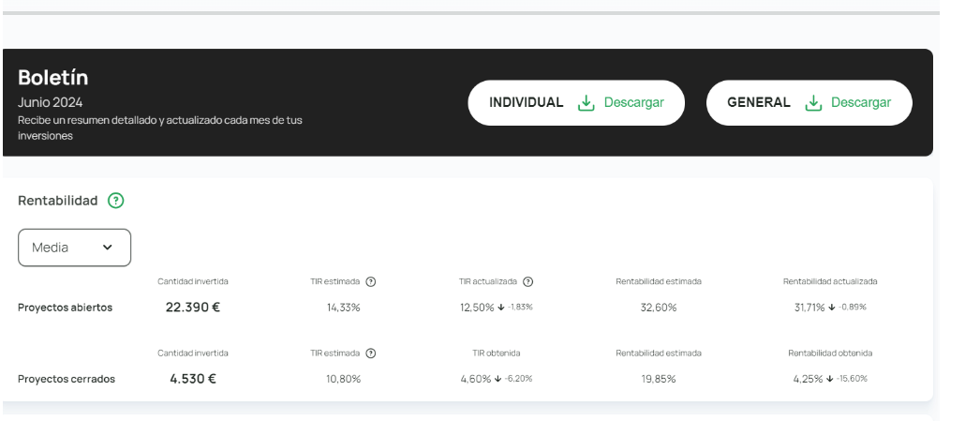Image resolution: width=980 pixels, height=421 pixels.
Task: Click the 32,60% Rentabilidad estimada value
Action: point(658,308)
